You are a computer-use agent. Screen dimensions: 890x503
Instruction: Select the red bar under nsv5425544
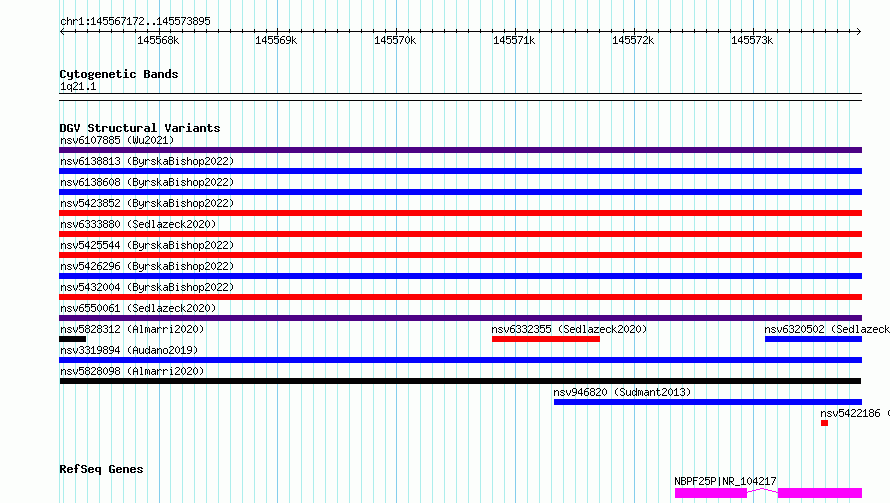[x=460, y=255]
